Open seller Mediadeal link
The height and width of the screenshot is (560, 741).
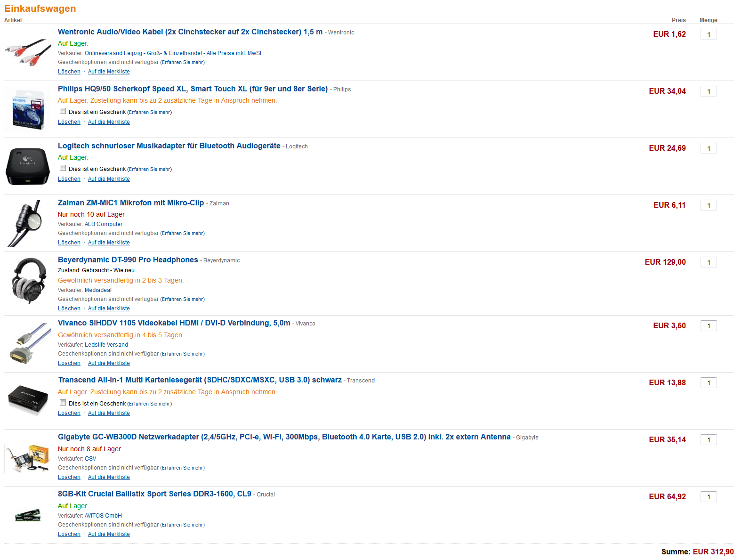(x=98, y=290)
